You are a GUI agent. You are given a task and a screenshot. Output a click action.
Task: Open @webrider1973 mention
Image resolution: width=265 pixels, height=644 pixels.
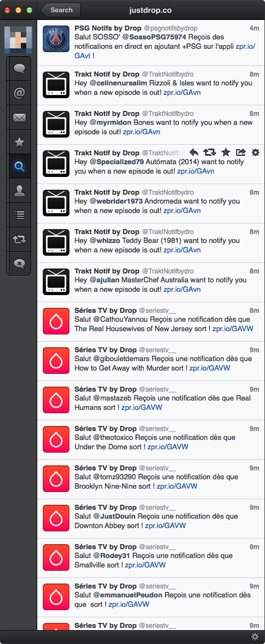point(117,201)
